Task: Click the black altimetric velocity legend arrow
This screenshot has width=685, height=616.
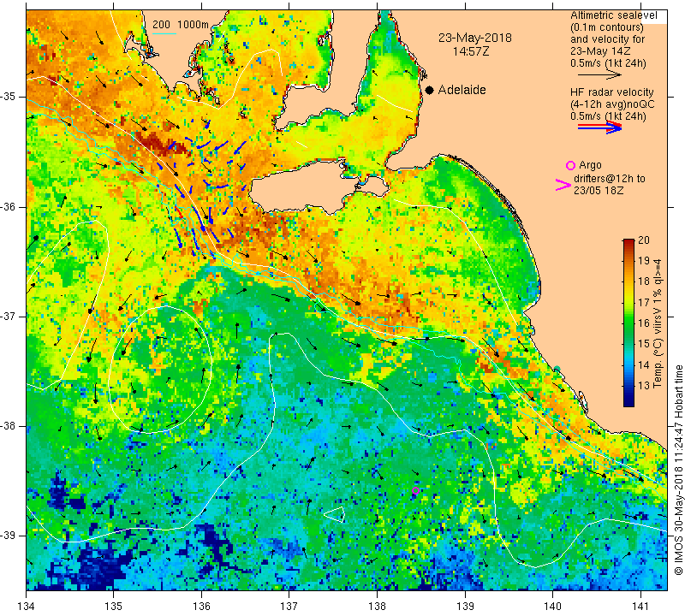Action: point(599,74)
